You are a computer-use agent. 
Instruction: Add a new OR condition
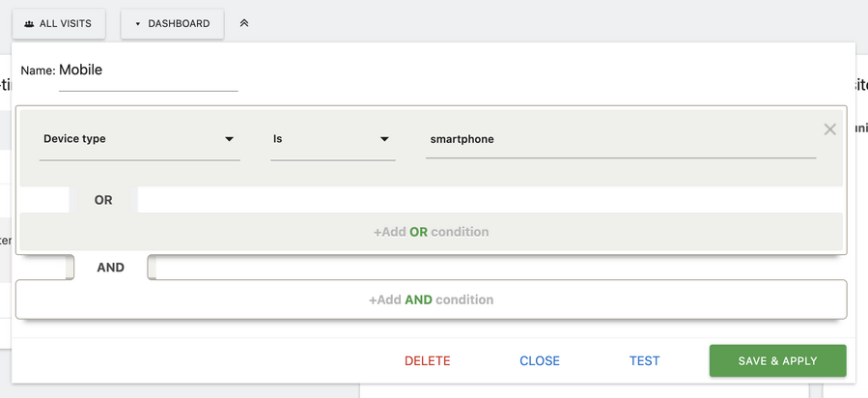tap(431, 232)
